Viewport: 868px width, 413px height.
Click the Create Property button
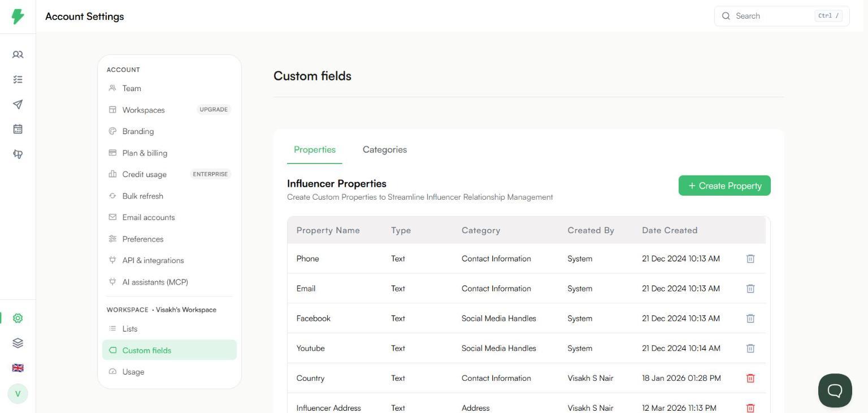[x=724, y=186]
